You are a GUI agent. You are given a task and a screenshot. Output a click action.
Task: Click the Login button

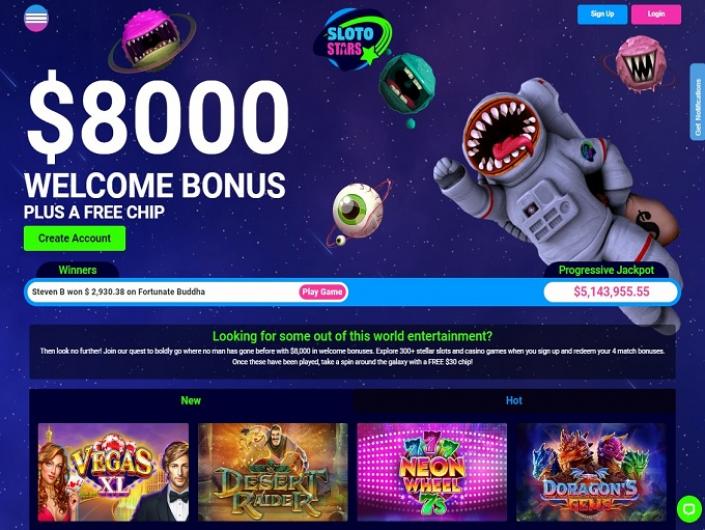(x=656, y=14)
